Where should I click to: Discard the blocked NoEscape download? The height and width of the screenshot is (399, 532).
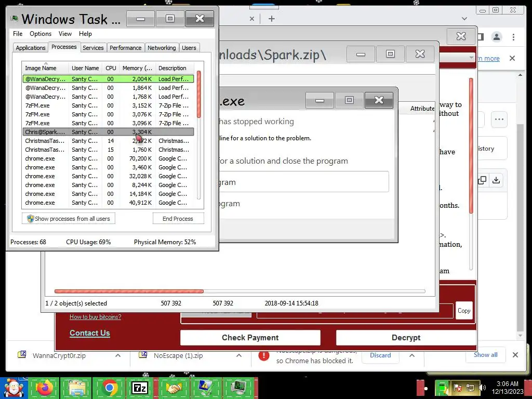pos(380,355)
